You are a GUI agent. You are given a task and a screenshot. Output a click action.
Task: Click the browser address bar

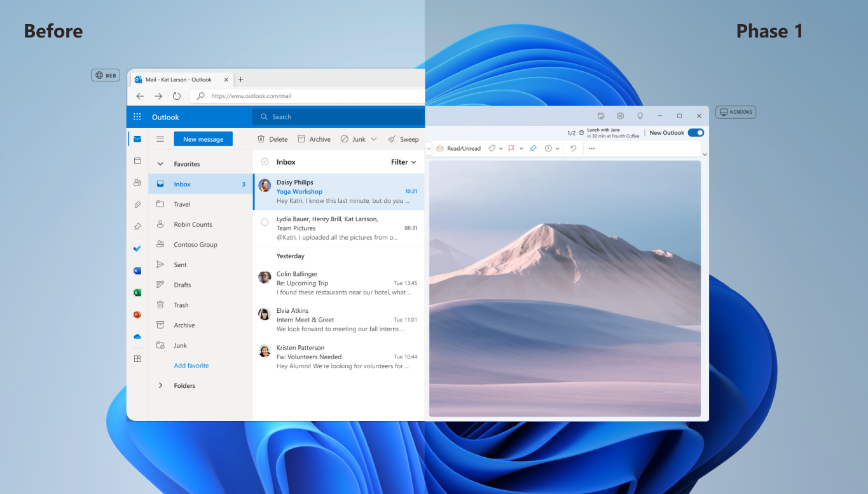307,96
